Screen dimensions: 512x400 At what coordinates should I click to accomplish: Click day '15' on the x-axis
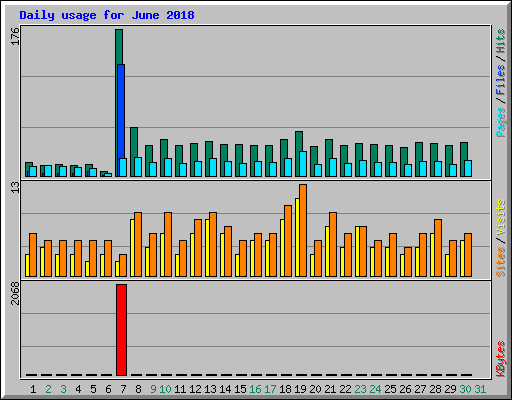click(240, 389)
